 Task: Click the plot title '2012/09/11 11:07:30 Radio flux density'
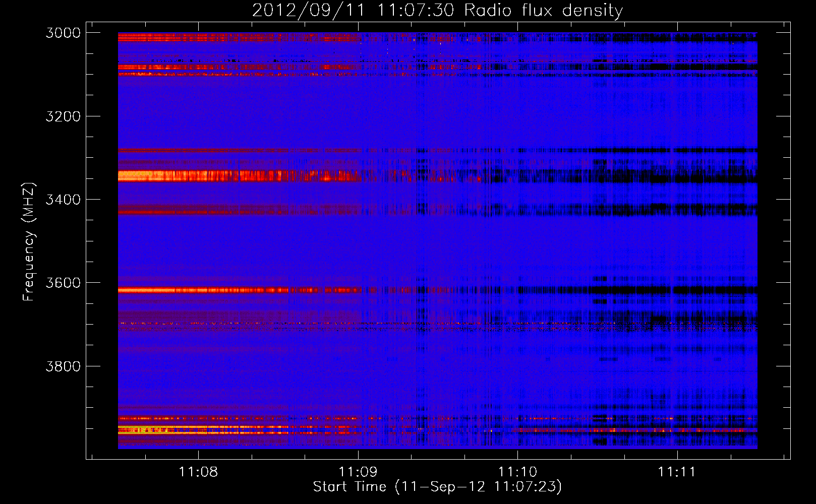coord(437,10)
